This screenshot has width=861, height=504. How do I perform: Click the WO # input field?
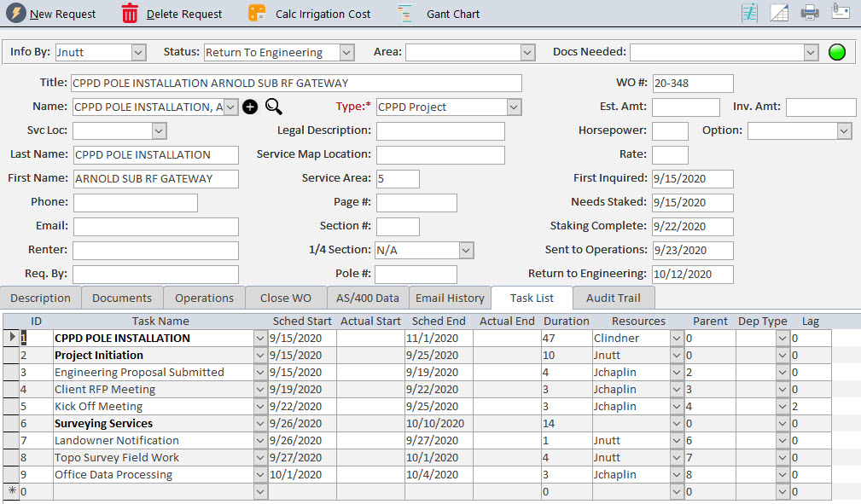pos(692,83)
